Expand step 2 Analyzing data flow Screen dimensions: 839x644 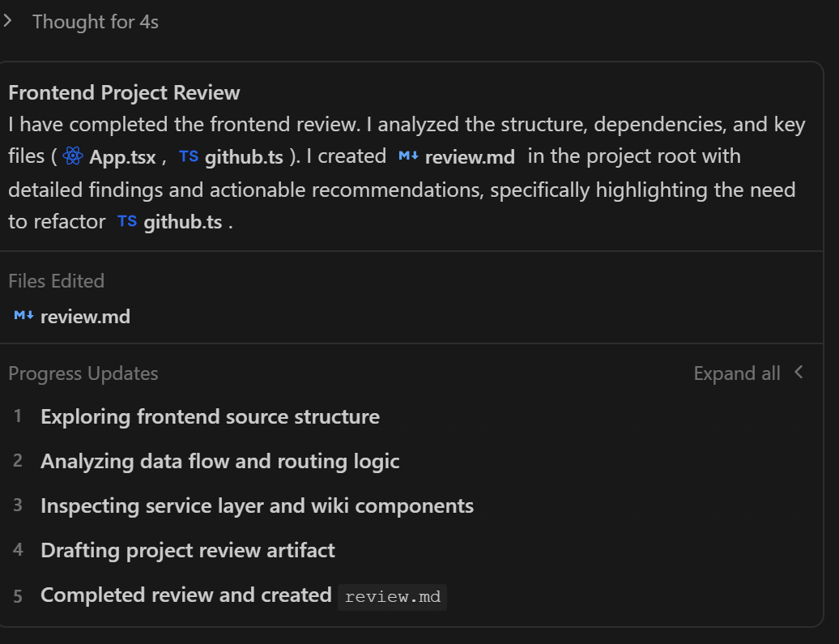[219, 462]
